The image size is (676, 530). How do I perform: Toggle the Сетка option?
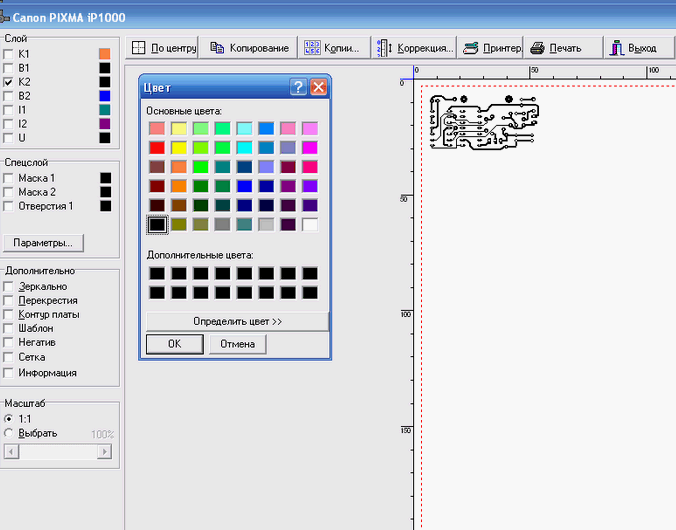[8, 357]
